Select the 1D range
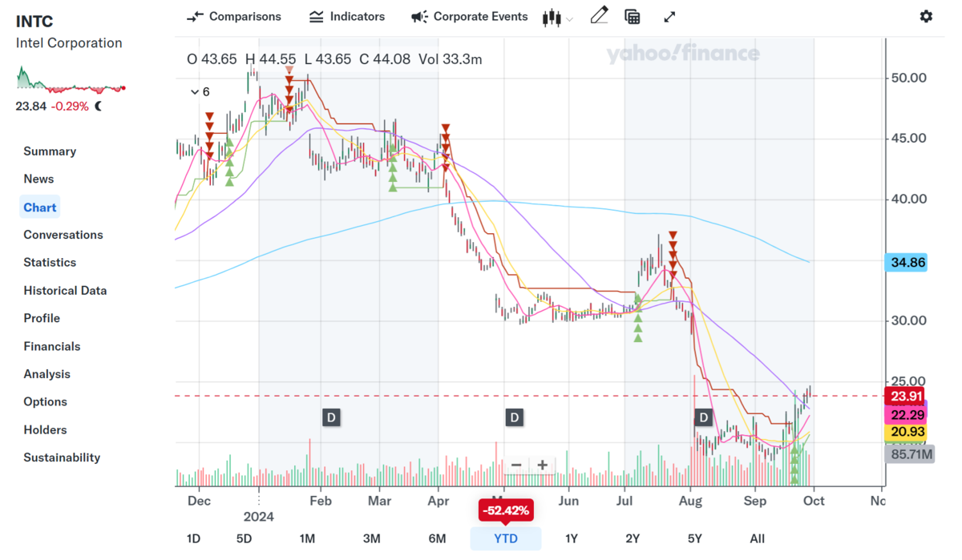962x560 pixels. tap(193, 538)
